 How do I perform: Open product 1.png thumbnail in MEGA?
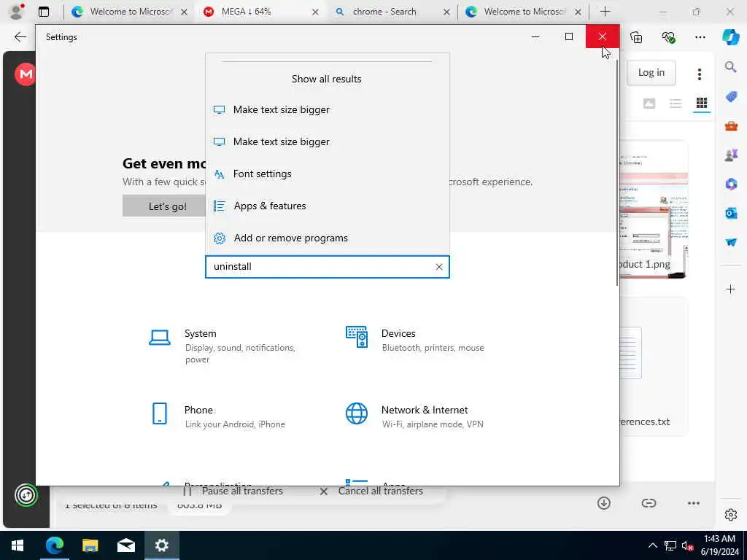click(x=654, y=210)
